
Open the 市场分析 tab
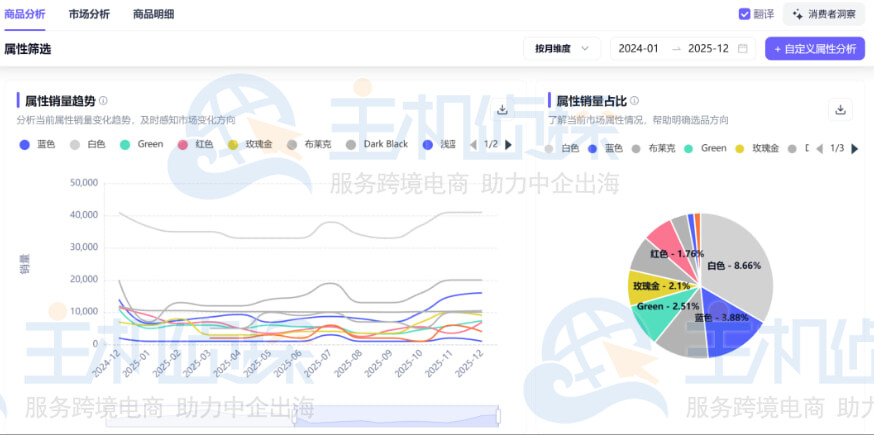click(x=89, y=14)
